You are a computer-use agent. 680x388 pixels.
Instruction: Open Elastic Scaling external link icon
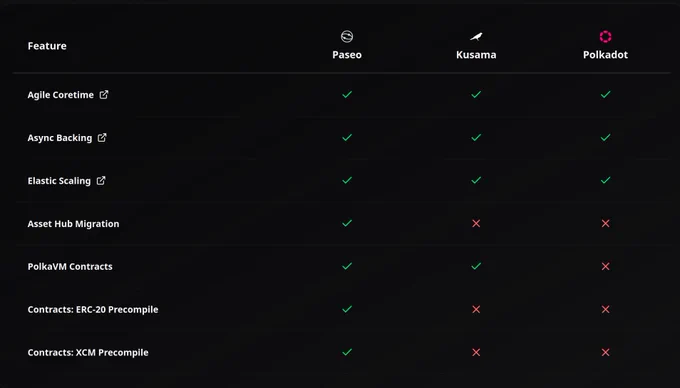click(x=101, y=180)
